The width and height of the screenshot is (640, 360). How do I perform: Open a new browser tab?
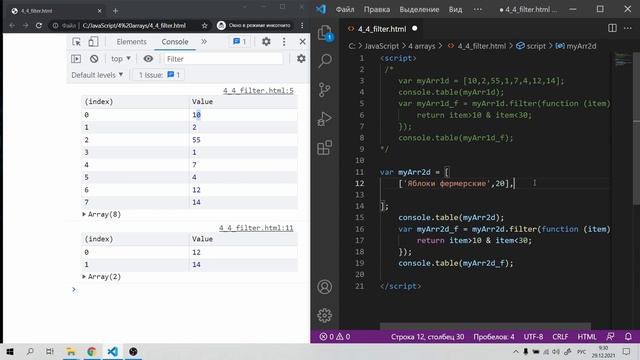[116, 11]
